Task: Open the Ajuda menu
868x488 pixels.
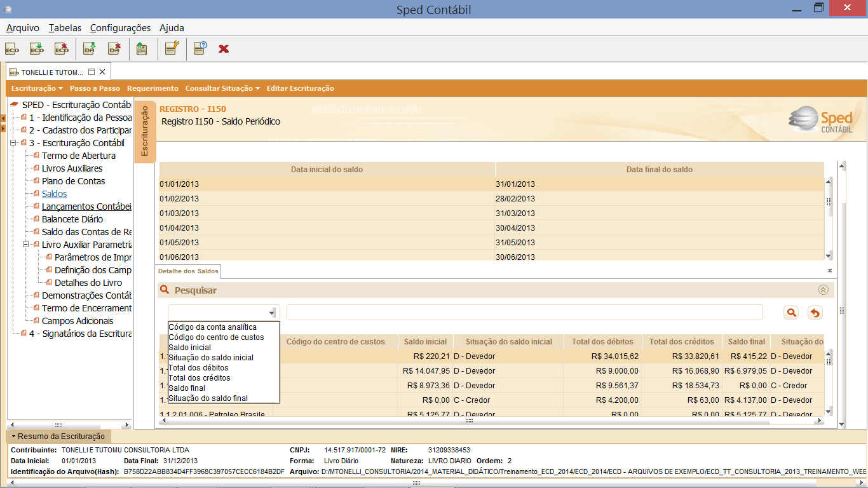Action: pos(172,28)
